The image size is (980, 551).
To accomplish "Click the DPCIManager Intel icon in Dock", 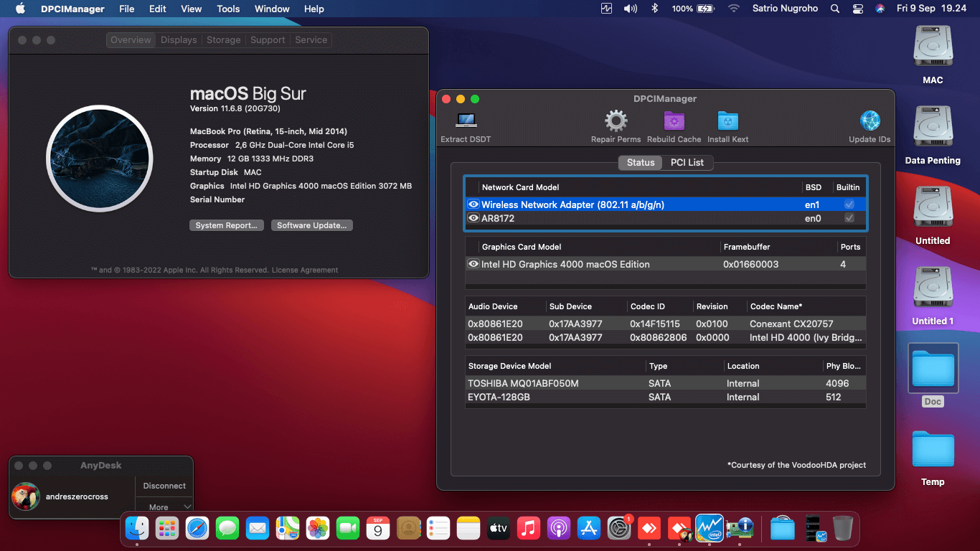I will pyautogui.click(x=710, y=529).
